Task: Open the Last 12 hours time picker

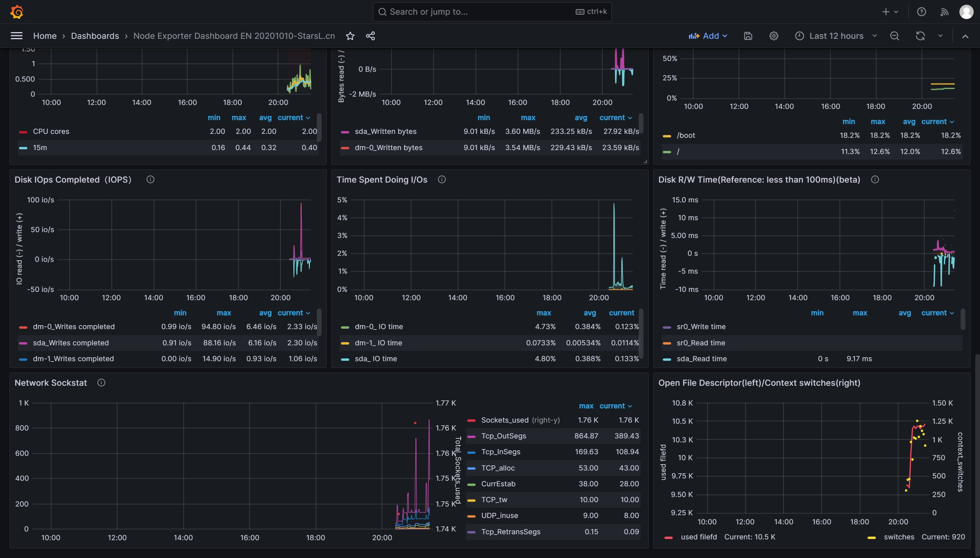Action: pyautogui.click(x=836, y=36)
